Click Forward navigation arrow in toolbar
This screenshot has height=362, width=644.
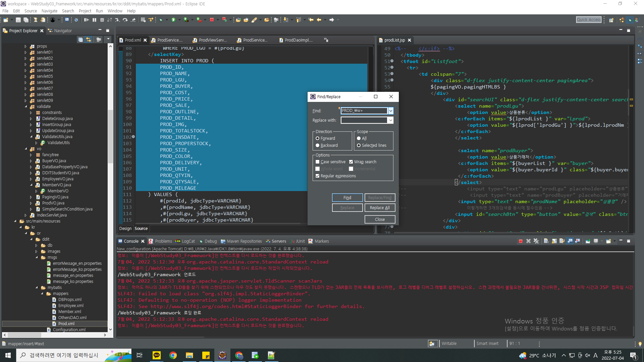click(x=332, y=20)
